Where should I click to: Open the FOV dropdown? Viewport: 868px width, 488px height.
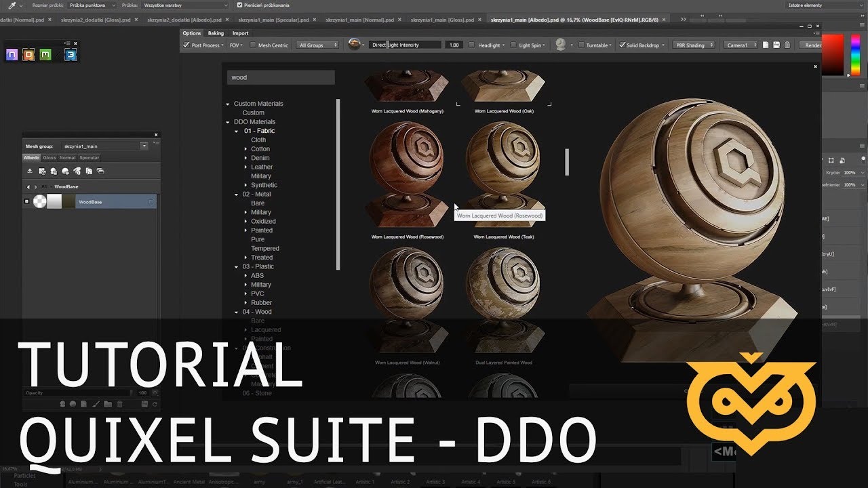pos(235,45)
